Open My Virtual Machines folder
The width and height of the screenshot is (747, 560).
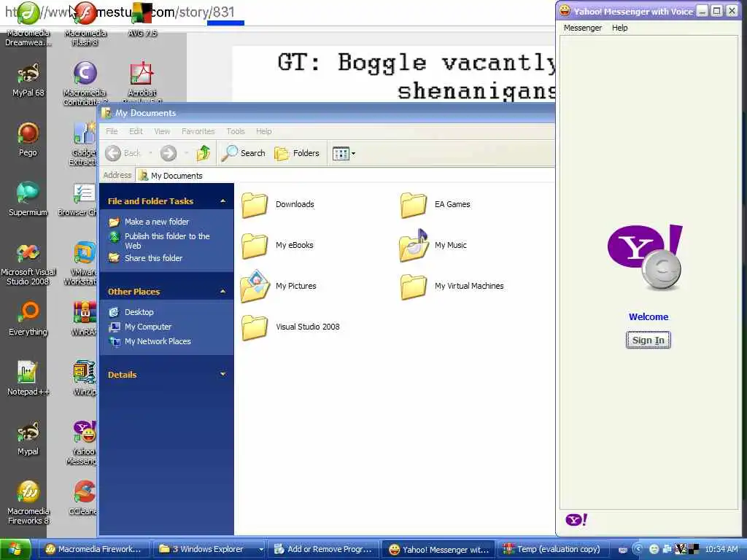[x=452, y=286]
